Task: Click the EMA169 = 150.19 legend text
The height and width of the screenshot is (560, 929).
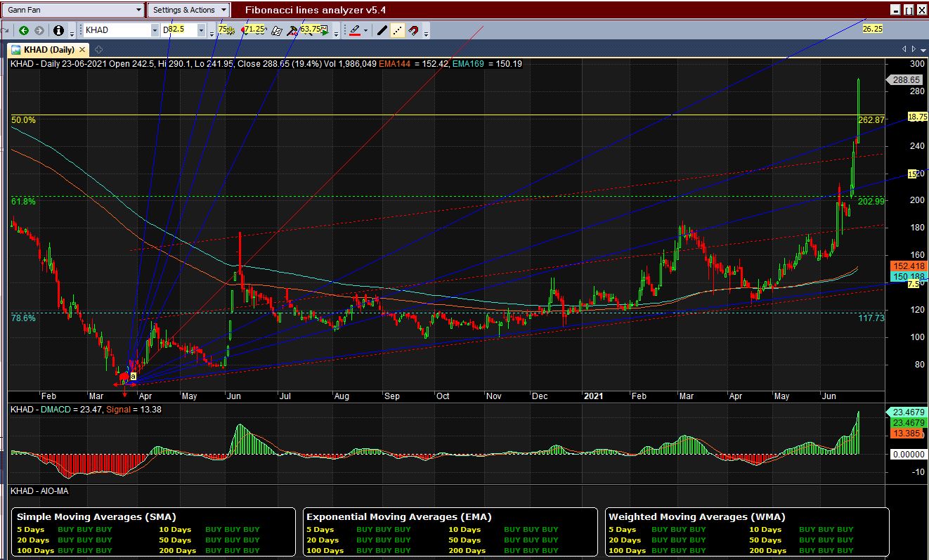Action: coord(487,64)
